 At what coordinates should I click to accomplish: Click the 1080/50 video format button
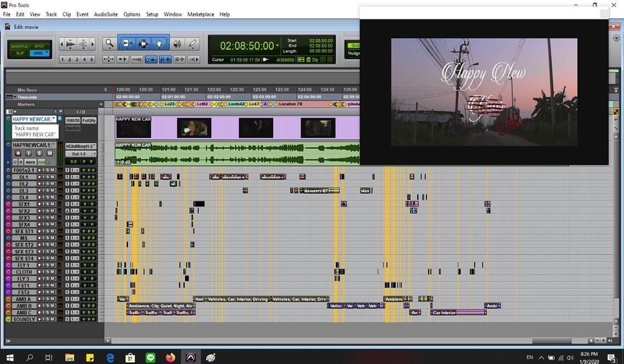coord(73,120)
